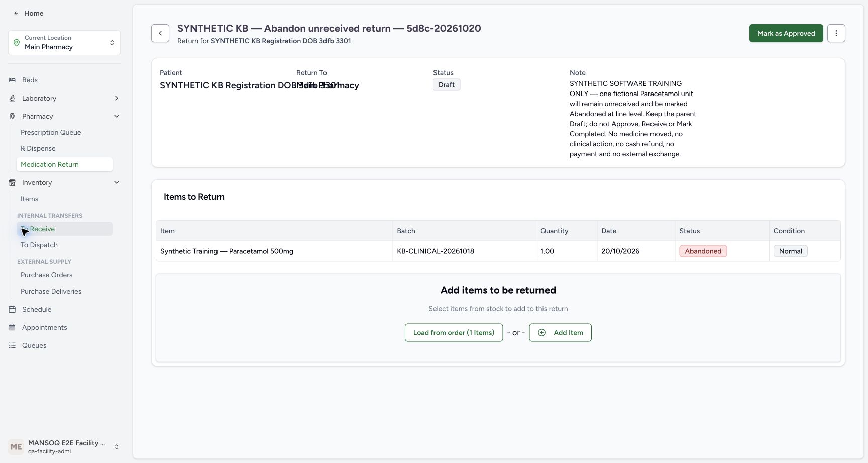Click batch KB-CLINICAL-20261018 cell
Viewport: 868px width, 463px height.
coord(465,251)
